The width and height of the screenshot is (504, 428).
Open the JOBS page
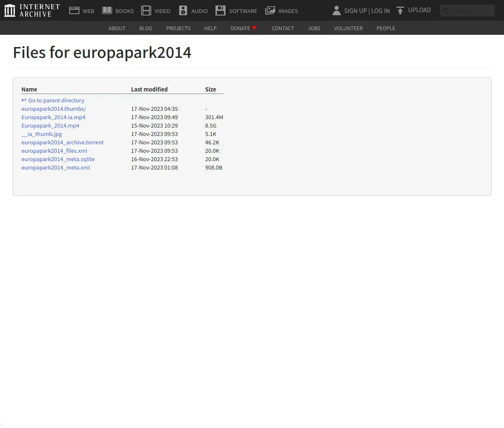tap(314, 29)
